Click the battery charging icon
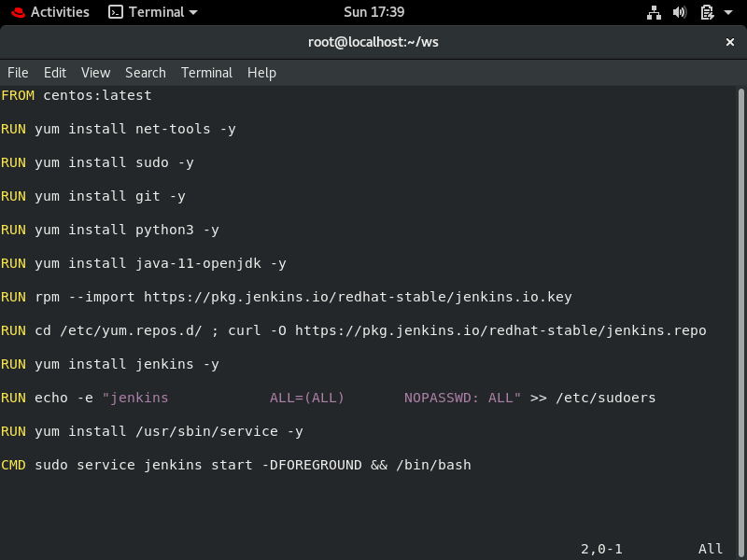This screenshot has width=747, height=560. click(x=707, y=12)
